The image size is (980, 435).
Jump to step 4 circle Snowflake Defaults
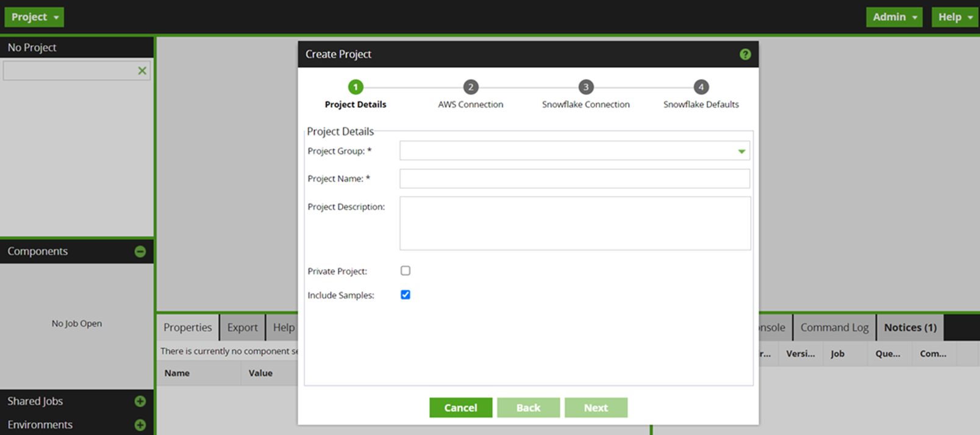point(701,87)
